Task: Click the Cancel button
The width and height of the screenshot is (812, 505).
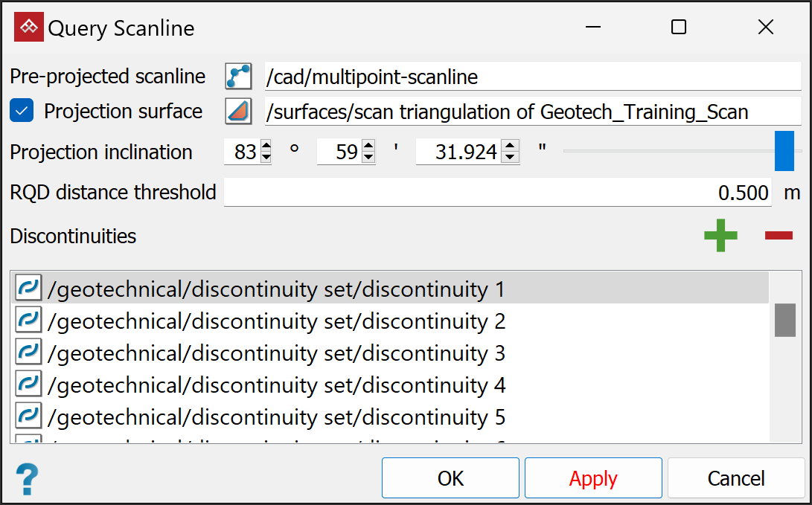Action: [x=735, y=477]
